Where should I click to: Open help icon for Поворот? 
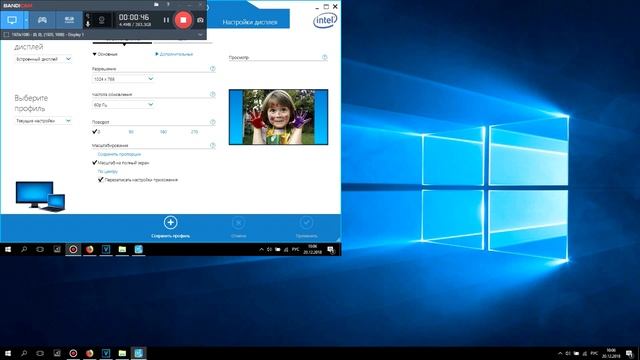[x=213, y=122]
